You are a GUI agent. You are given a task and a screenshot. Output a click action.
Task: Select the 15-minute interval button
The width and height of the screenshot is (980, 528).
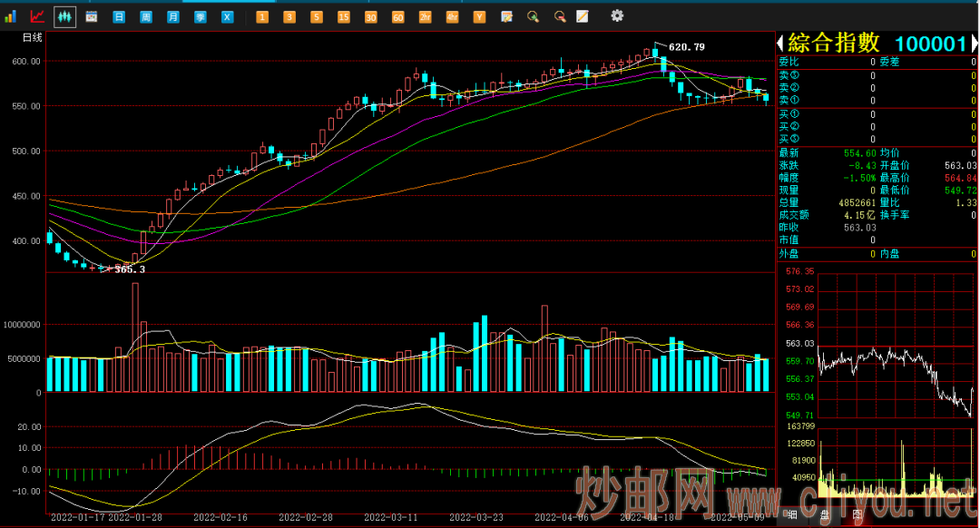(343, 16)
